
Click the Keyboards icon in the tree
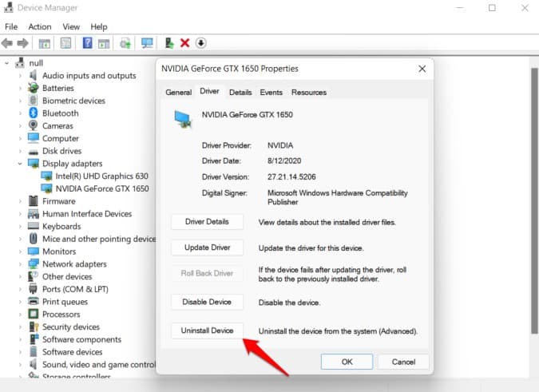pyautogui.click(x=34, y=226)
